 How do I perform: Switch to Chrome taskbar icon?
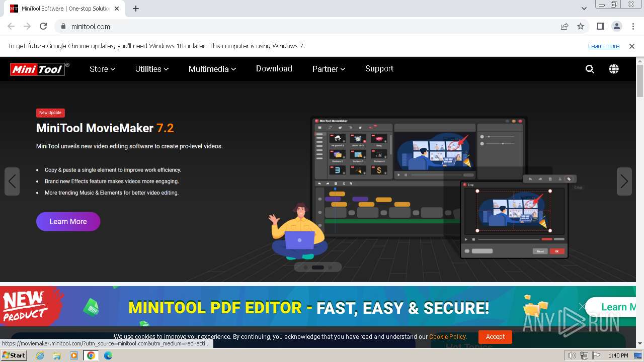coord(91,355)
